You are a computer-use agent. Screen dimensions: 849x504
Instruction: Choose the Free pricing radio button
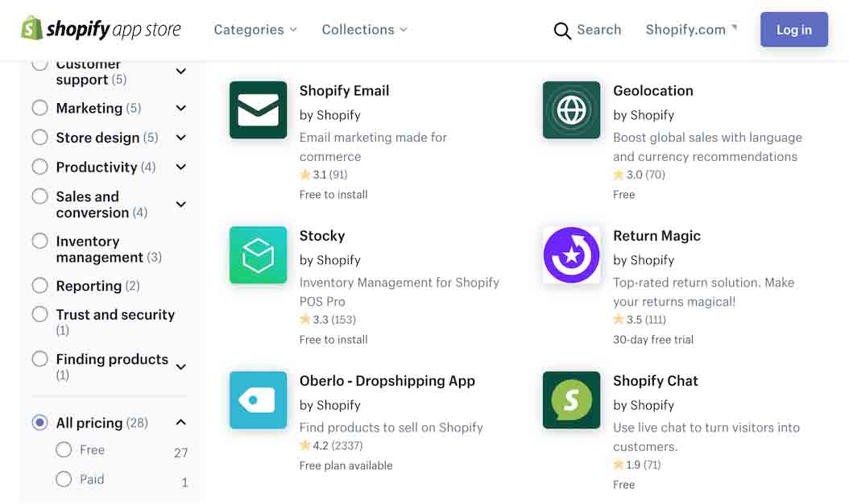(x=64, y=449)
